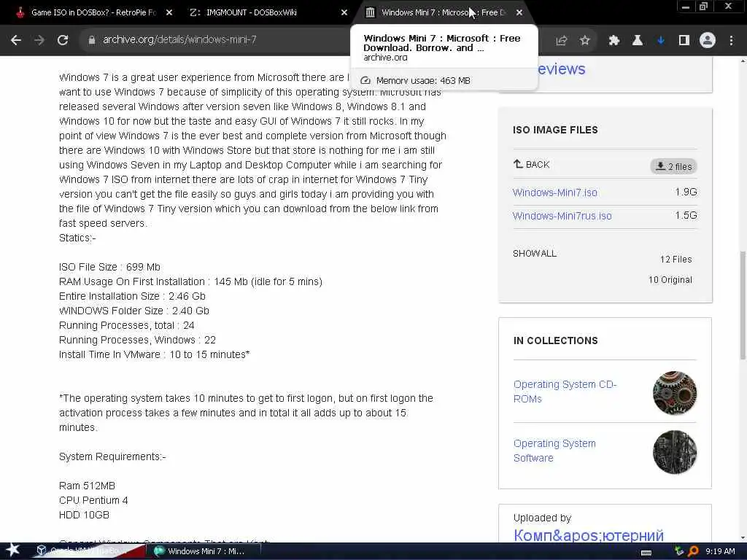
Task: Open Operating System Software collection
Action: [x=554, y=451]
